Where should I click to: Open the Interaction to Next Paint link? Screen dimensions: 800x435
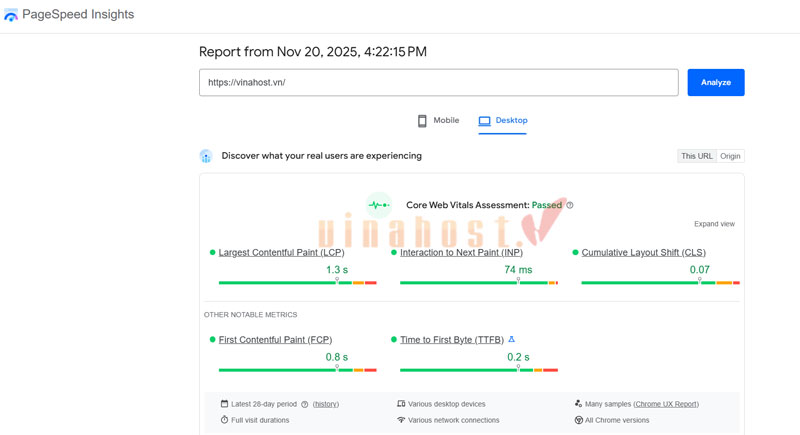461,253
